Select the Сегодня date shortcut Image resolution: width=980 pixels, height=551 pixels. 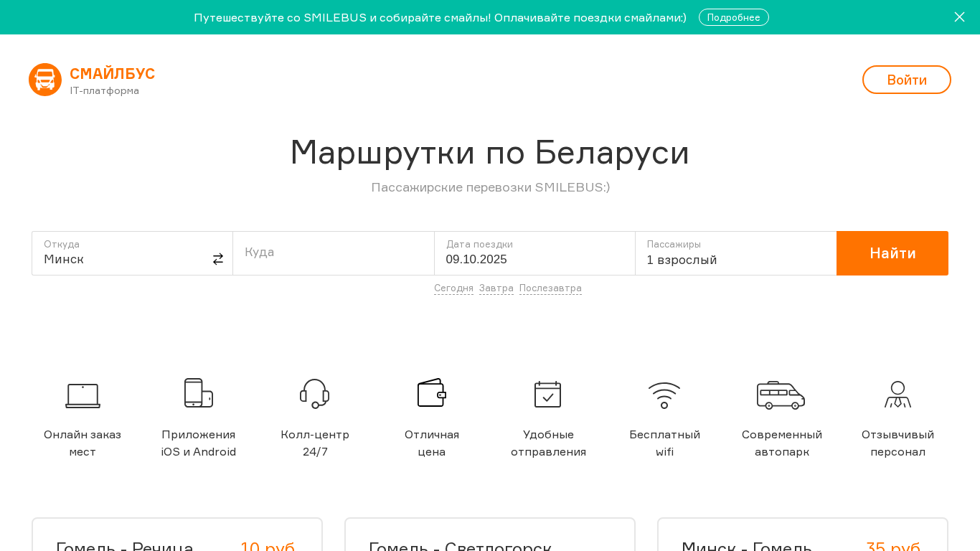click(x=453, y=288)
